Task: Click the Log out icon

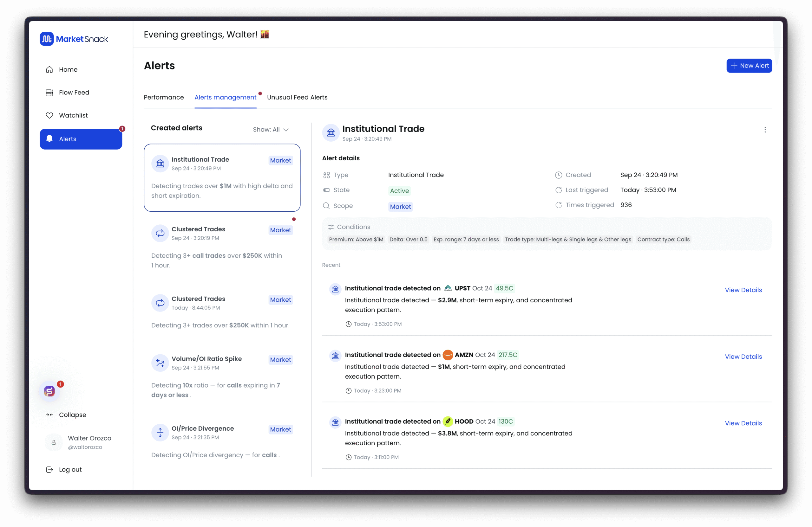Action: coord(49,469)
